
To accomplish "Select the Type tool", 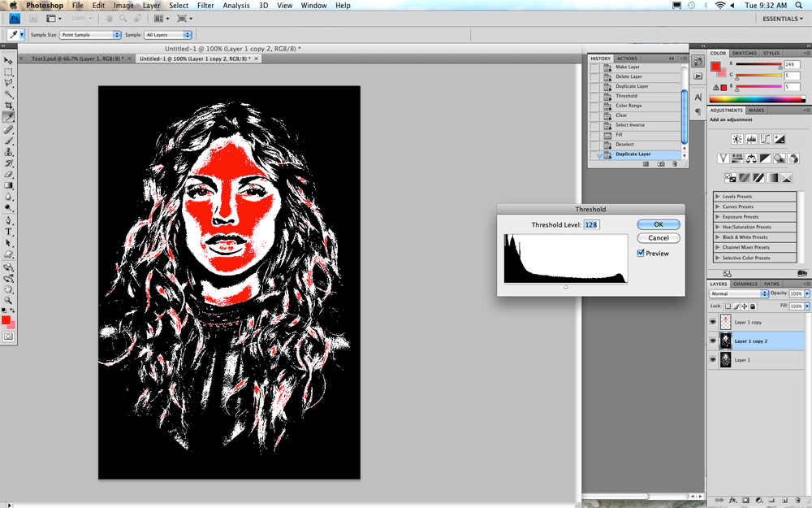I will point(8,232).
